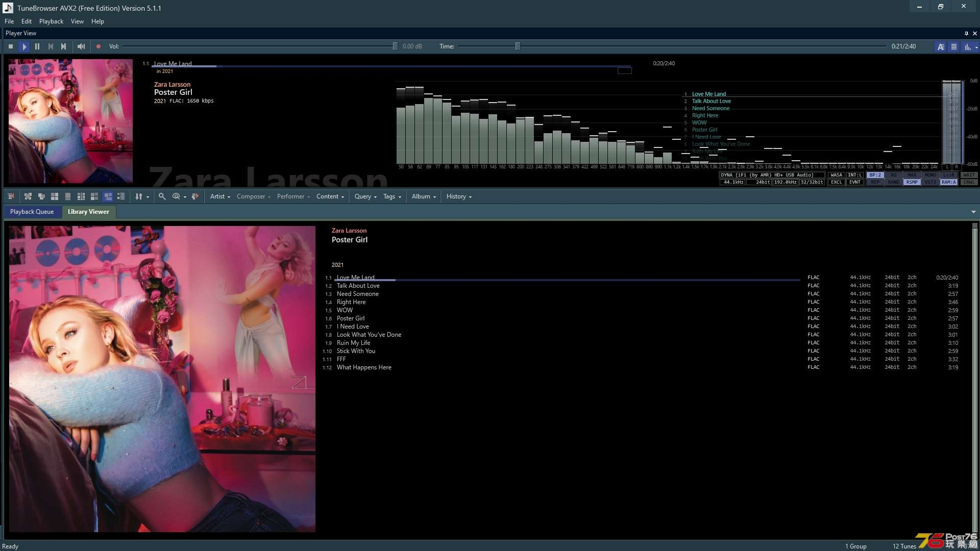Open the Tags dropdown

click(x=392, y=196)
